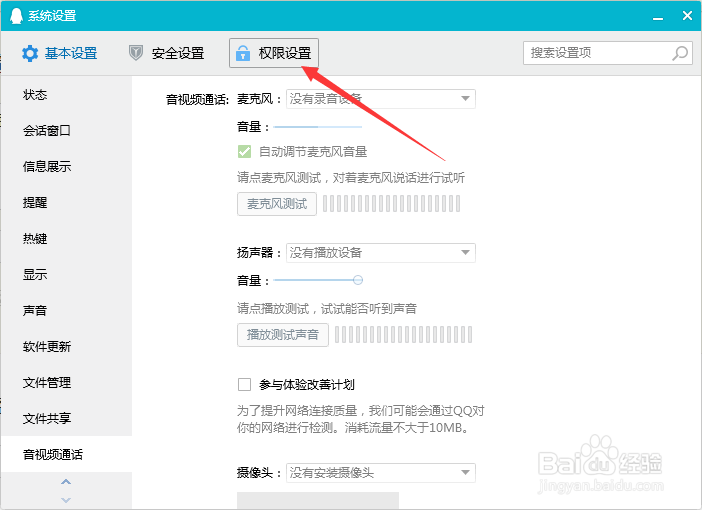This screenshot has width=702, height=510.
Task: Click the network detection 10MB description text
Action: click(360, 419)
